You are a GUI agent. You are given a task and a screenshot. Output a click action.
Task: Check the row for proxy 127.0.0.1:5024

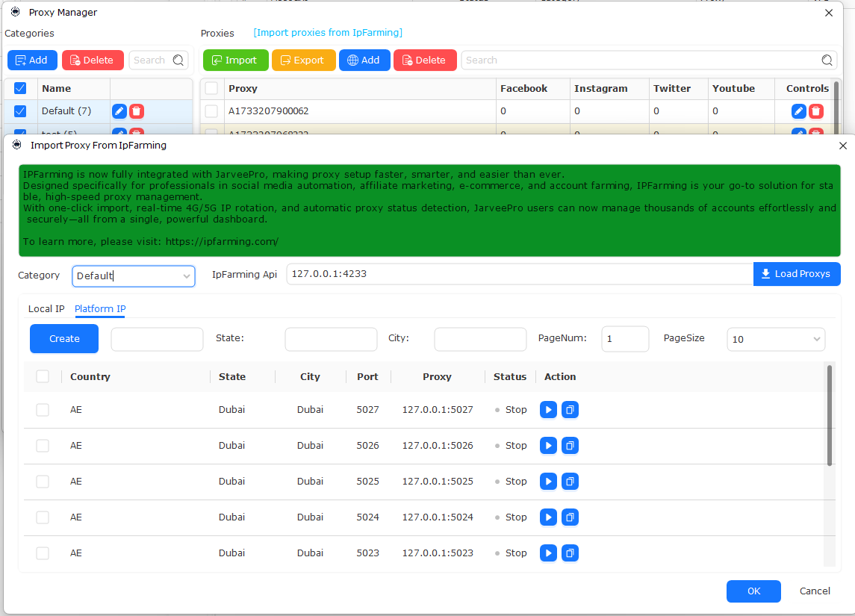(x=43, y=517)
